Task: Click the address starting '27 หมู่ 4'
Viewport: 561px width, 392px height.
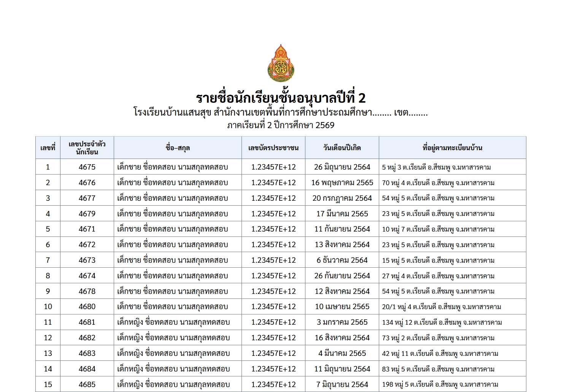Action: 438,276
